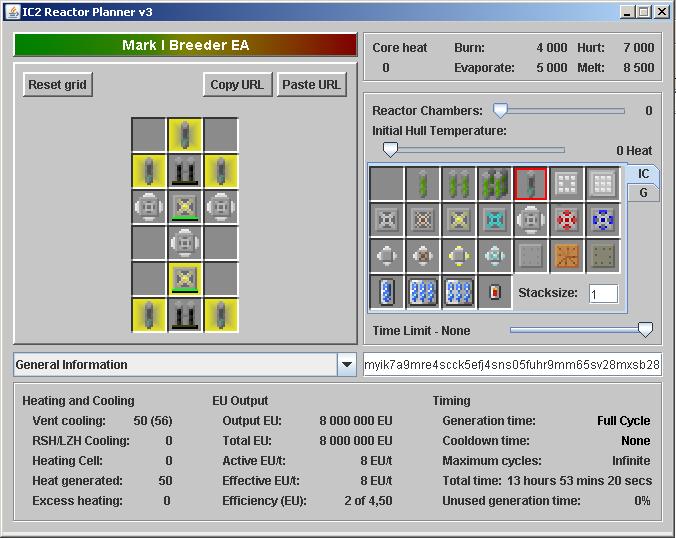Select the basic grey Heat Vent palette item
Image resolution: width=676 pixels, height=538 pixels.
(x=387, y=220)
